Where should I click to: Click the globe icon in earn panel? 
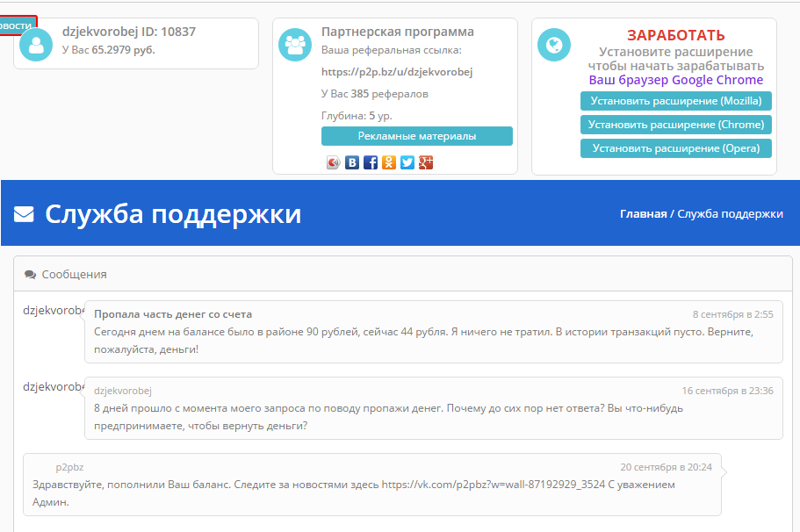554,45
